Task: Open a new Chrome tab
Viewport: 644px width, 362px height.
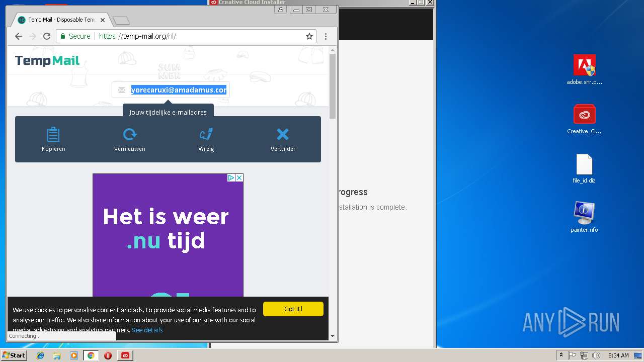Action: coord(121,20)
